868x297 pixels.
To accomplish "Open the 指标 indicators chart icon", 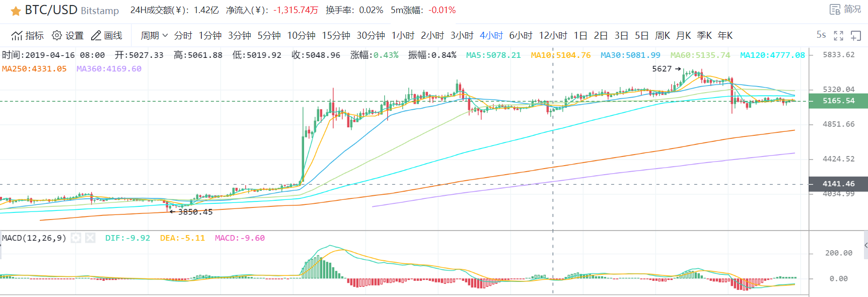I will click(x=17, y=36).
